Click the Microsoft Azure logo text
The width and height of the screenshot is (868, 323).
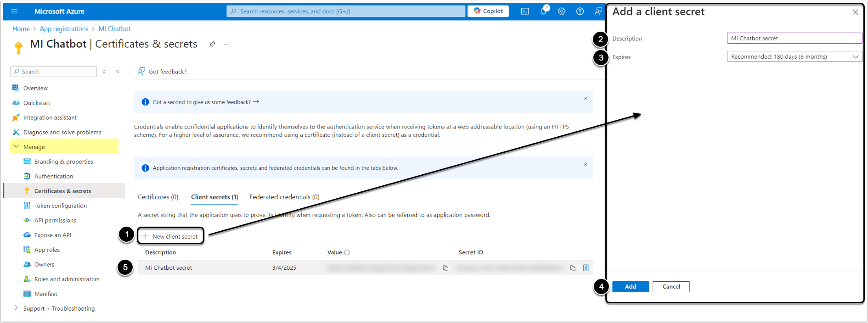click(x=59, y=11)
